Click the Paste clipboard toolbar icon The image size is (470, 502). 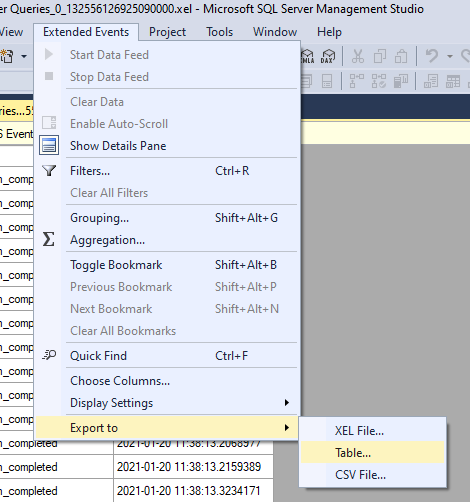401,56
